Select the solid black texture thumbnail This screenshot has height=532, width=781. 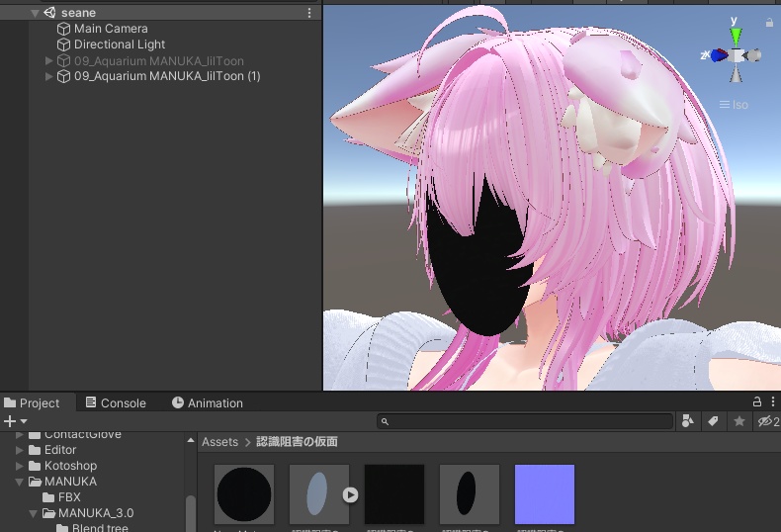tap(394, 494)
